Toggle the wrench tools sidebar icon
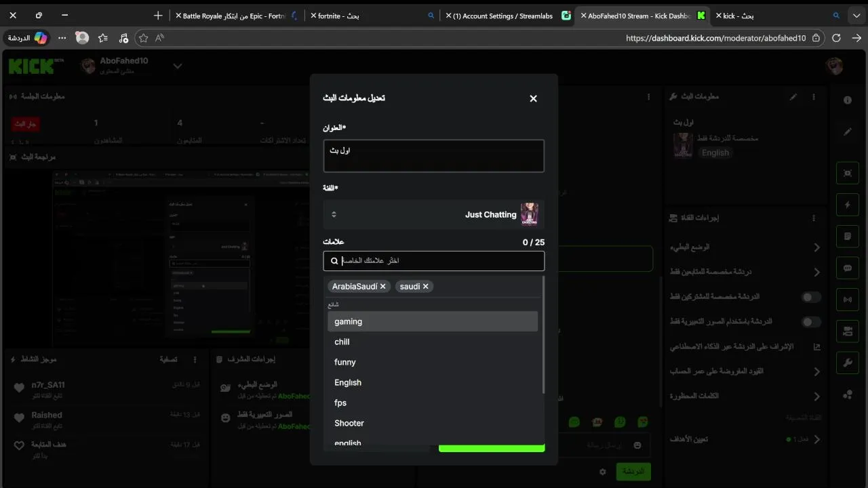 (x=848, y=363)
